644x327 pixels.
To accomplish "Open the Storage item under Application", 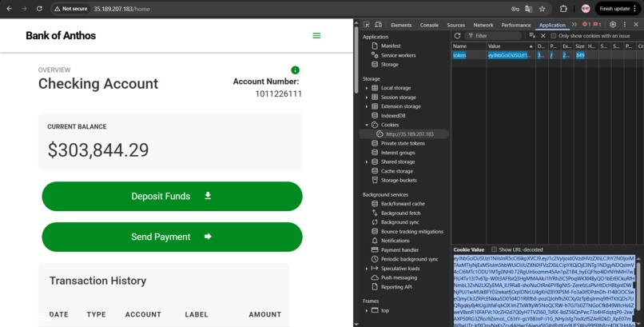I will [389, 65].
